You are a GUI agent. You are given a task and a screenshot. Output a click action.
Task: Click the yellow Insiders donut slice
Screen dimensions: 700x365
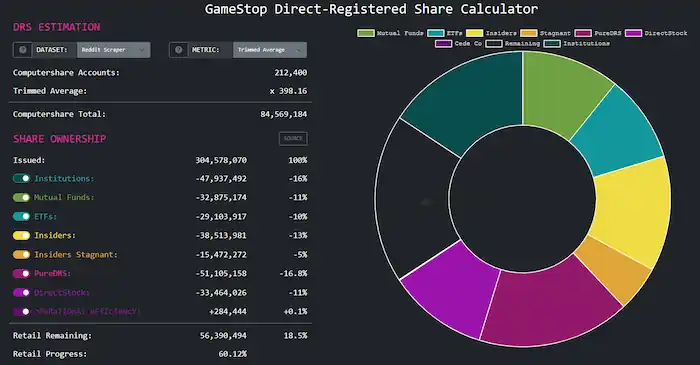[x=634, y=207]
